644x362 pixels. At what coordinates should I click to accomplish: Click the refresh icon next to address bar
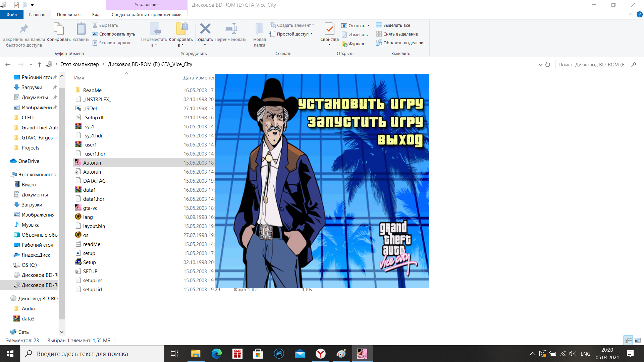tap(548, 64)
